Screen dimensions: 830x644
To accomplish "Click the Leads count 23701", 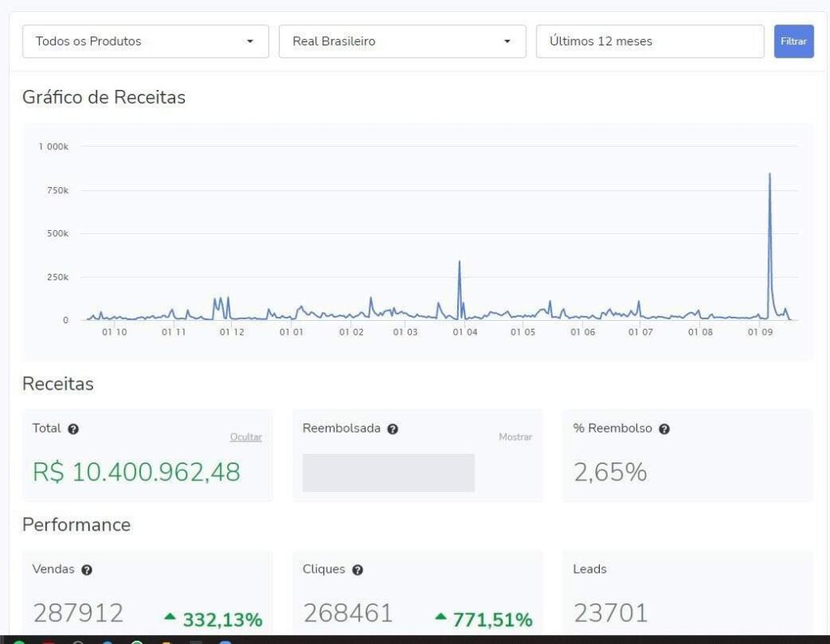I will [610, 613].
